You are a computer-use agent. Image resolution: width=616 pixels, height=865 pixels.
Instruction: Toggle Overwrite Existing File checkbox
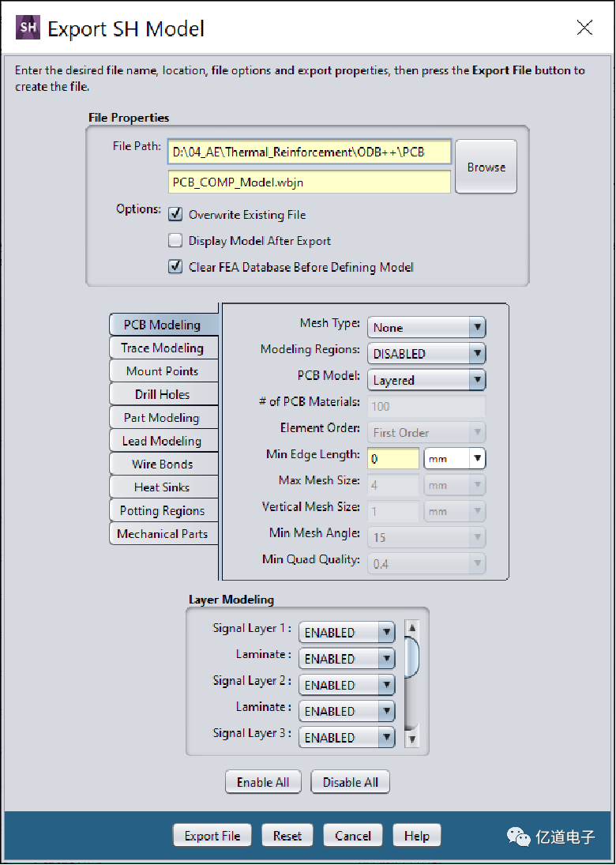pyautogui.click(x=175, y=215)
